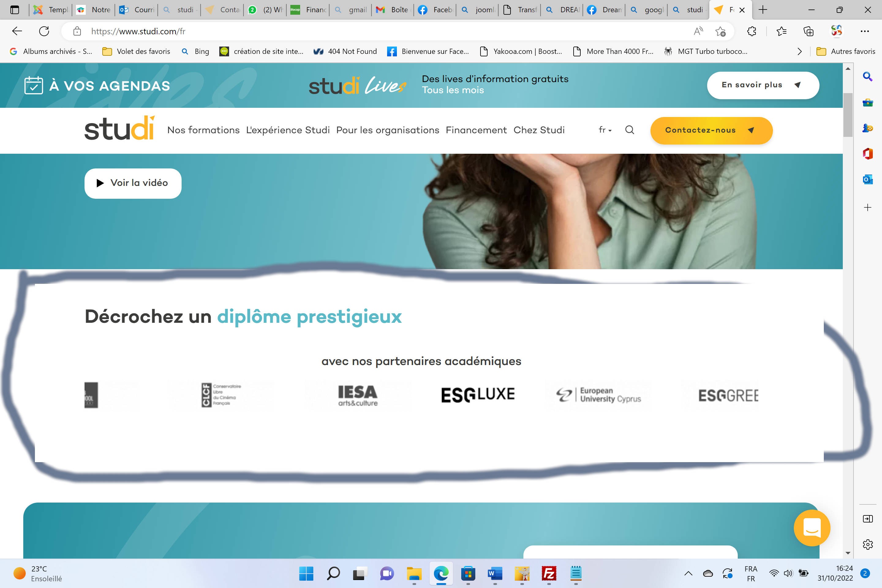The width and height of the screenshot is (882, 588).
Task: Show more favorites bar chevron
Action: [799, 51]
